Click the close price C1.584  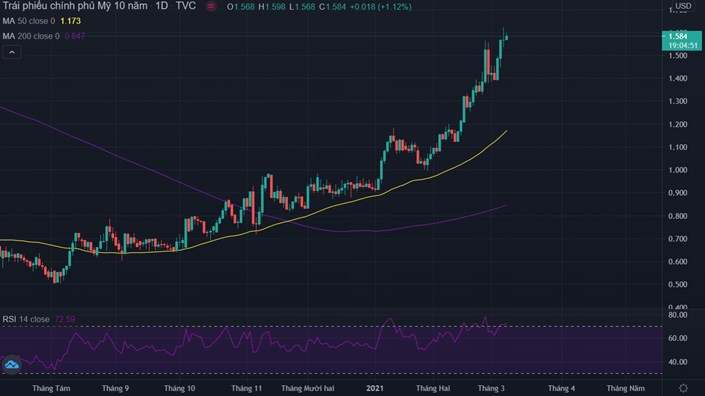point(333,7)
